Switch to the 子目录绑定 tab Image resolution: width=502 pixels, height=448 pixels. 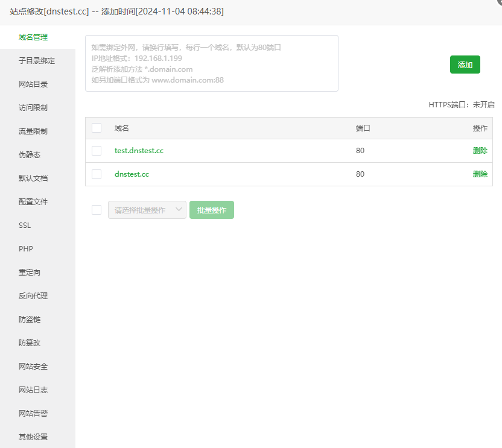point(37,61)
